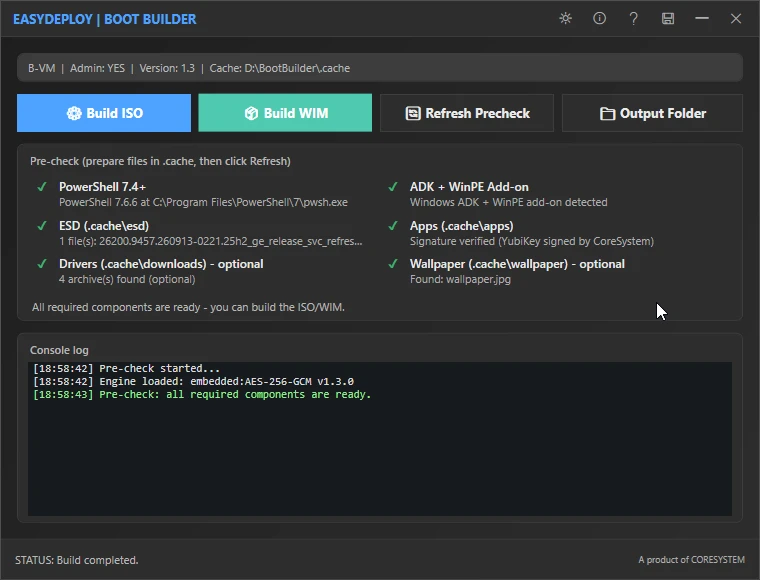Click the EASYDEPLOY | BOOT BUILDER title
The height and width of the screenshot is (580, 760).
(105, 19)
